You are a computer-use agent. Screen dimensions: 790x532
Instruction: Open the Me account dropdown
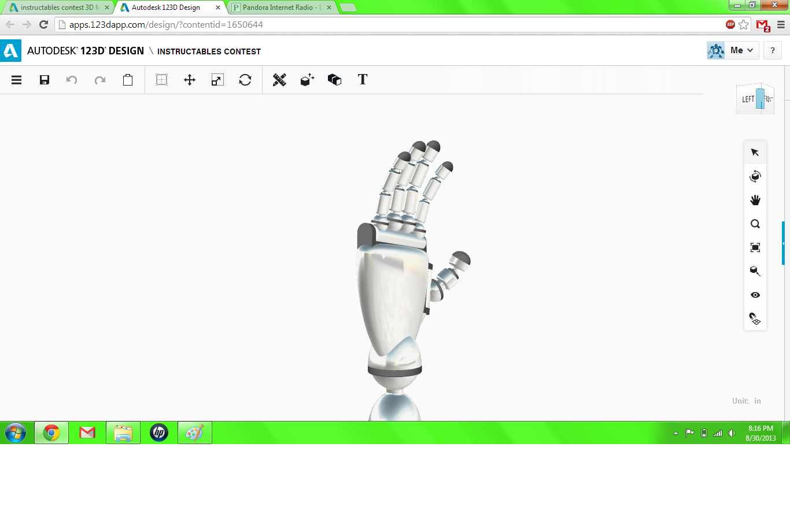732,50
